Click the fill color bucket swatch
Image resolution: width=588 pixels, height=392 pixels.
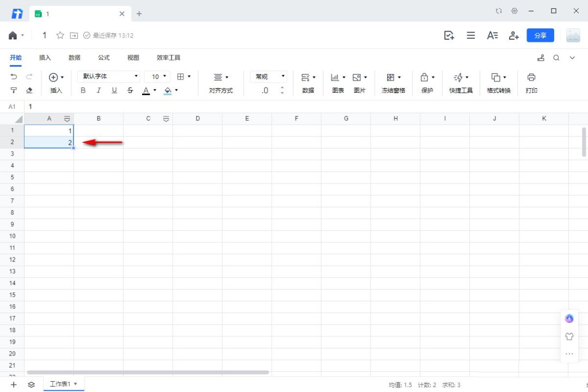[168, 90]
